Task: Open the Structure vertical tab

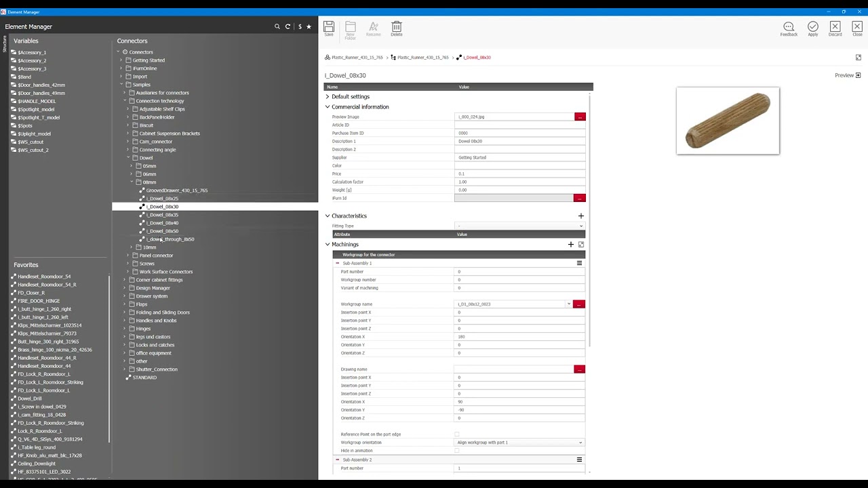Action: (3, 45)
